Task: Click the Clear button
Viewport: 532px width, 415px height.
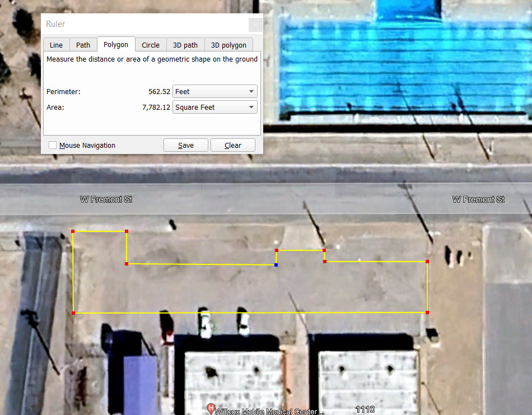Action: click(233, 146)
